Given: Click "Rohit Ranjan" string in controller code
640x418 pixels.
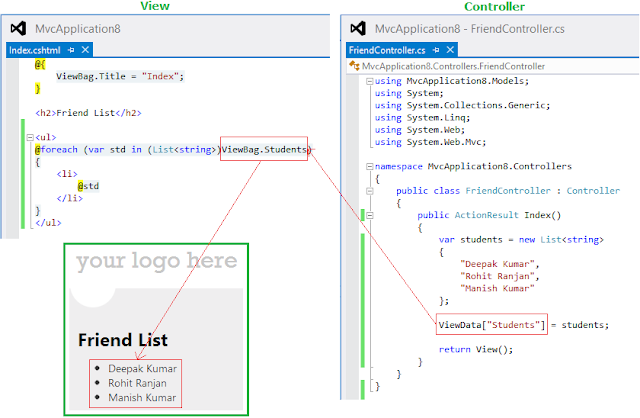Looking at the screenshot, I should (497, 276).
